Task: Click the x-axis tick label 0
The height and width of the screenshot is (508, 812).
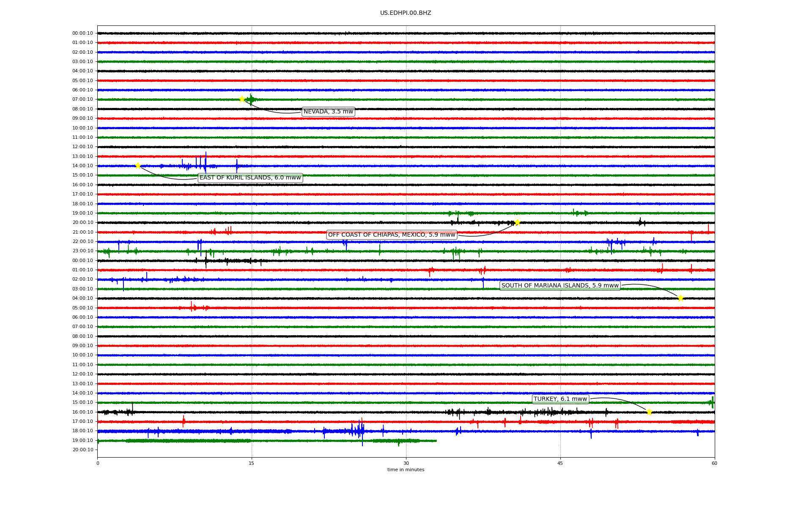Action: [98, 463]
